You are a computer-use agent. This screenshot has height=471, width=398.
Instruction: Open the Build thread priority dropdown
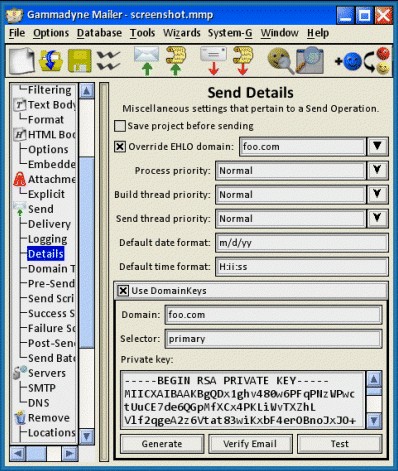(x=377, y=194)
